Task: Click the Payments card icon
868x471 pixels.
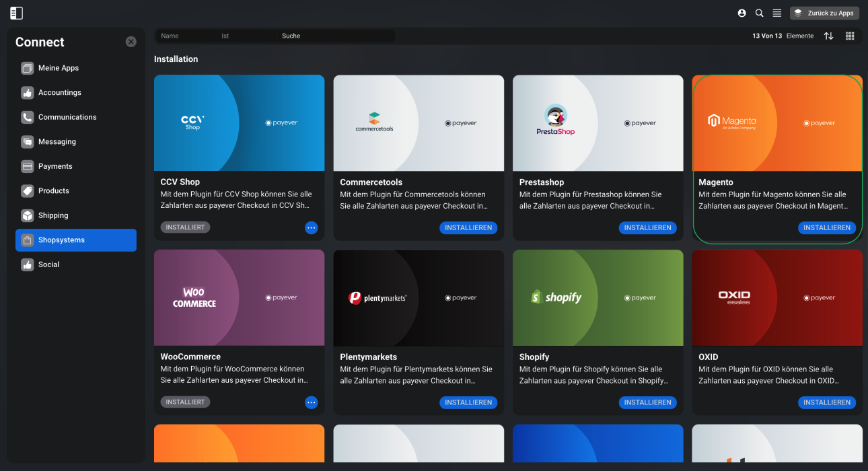Action: tap(27, 166)
